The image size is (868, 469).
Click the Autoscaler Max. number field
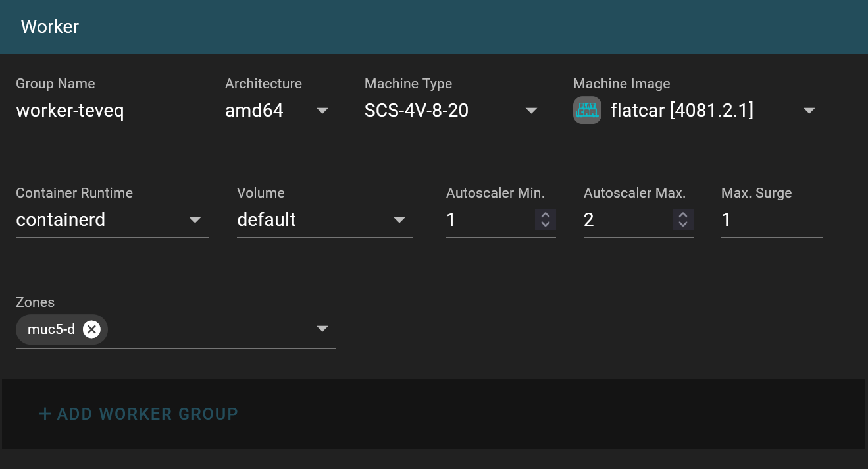627,220
